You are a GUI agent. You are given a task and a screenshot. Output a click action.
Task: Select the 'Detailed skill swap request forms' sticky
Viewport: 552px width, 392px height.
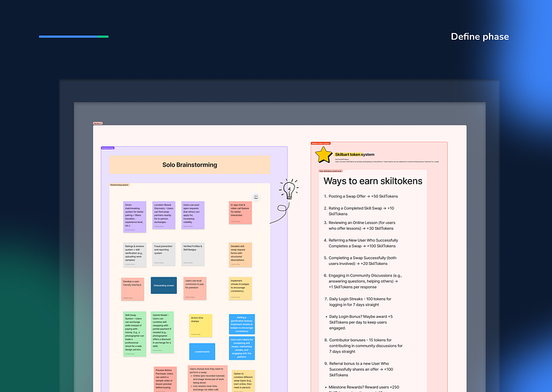tap(240, 255)
